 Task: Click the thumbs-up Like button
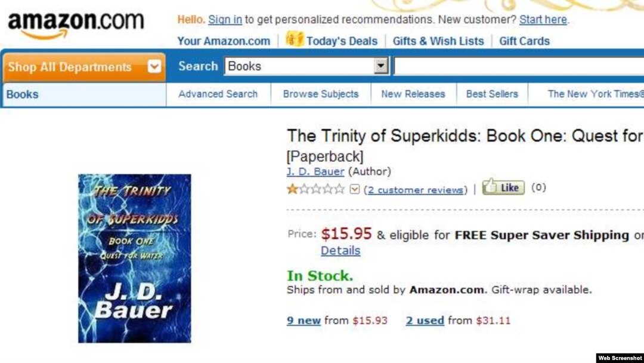click(x=503, y=187)
